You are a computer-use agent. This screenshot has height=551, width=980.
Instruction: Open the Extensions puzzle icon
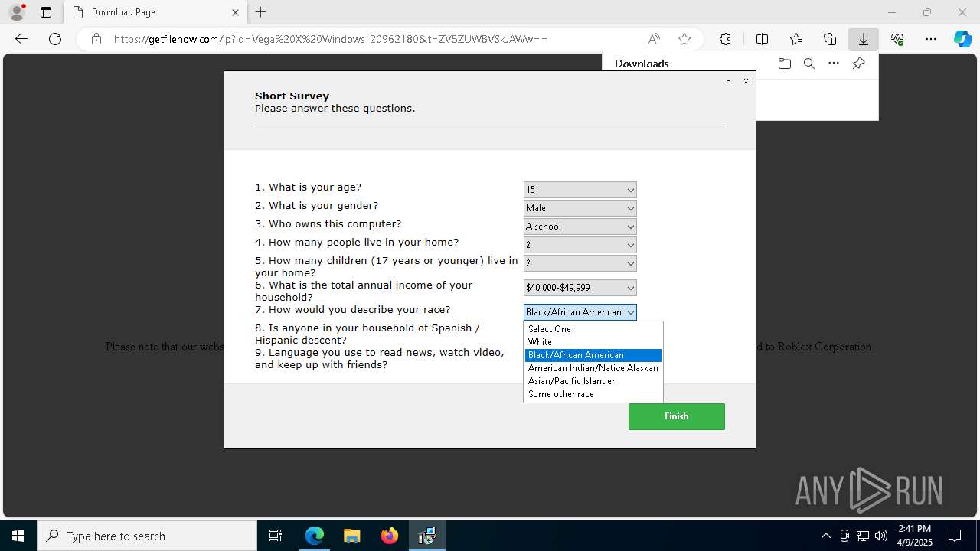point(725,39)
